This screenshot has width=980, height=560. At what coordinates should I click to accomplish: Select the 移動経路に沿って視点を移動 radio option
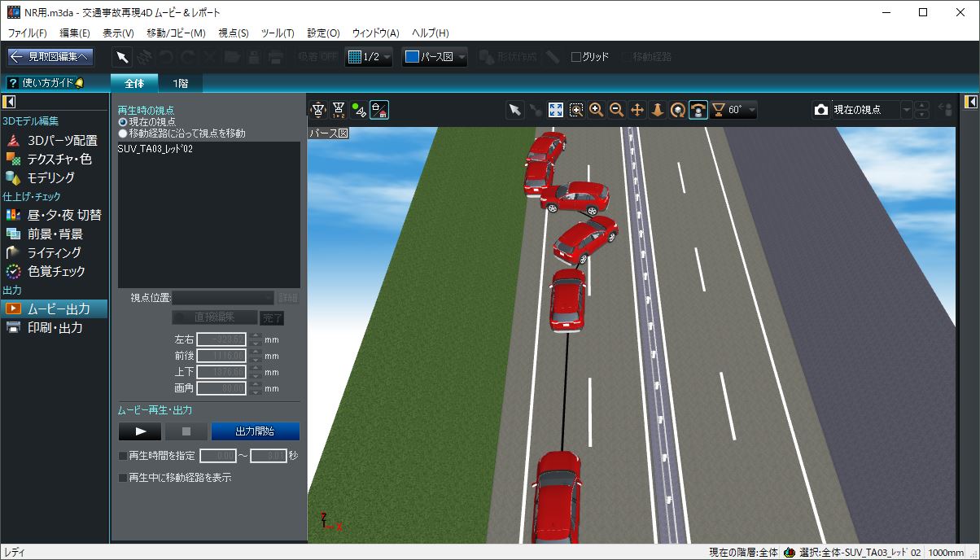click(x=124, y=133)
